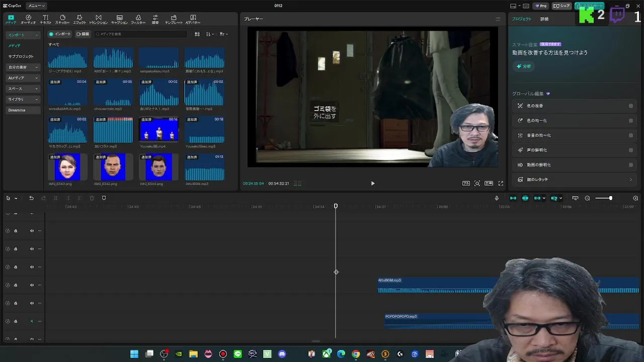The height and width of the screenshot is (362, 644).
Task: Mute the AttulBGM.mp3 track
Action: [x=32, y=285]
